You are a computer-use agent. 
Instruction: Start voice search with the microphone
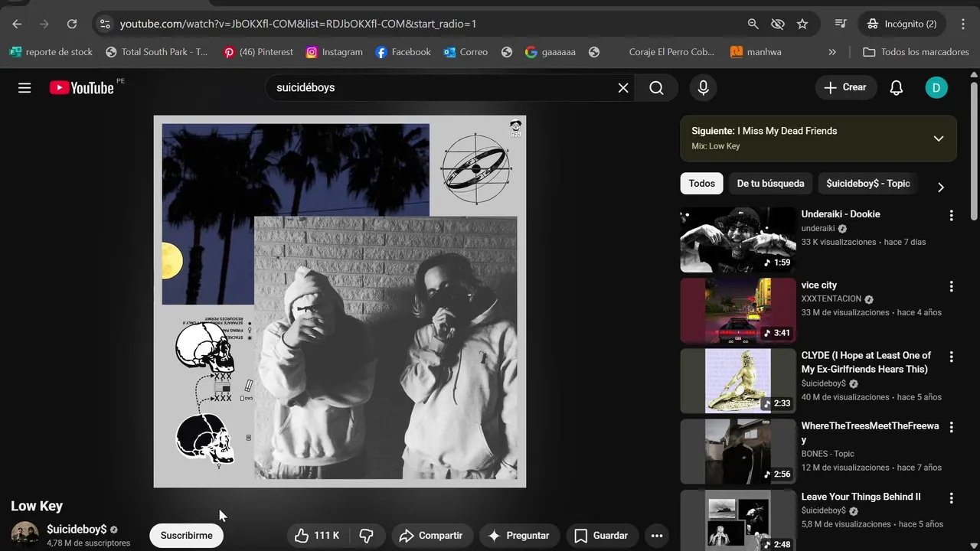704,88
